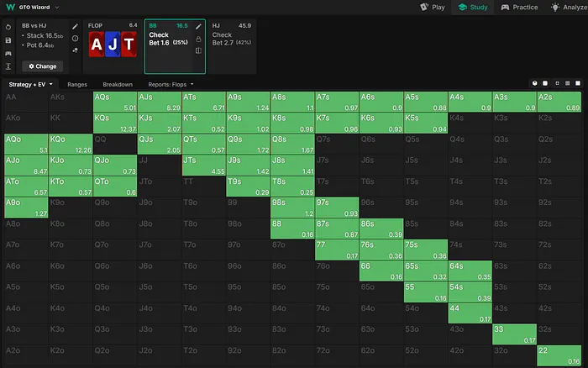This screenshot has width=588, height=368.
Task: Toggle the lock icon in BB action card
Action: click(199, 39)
